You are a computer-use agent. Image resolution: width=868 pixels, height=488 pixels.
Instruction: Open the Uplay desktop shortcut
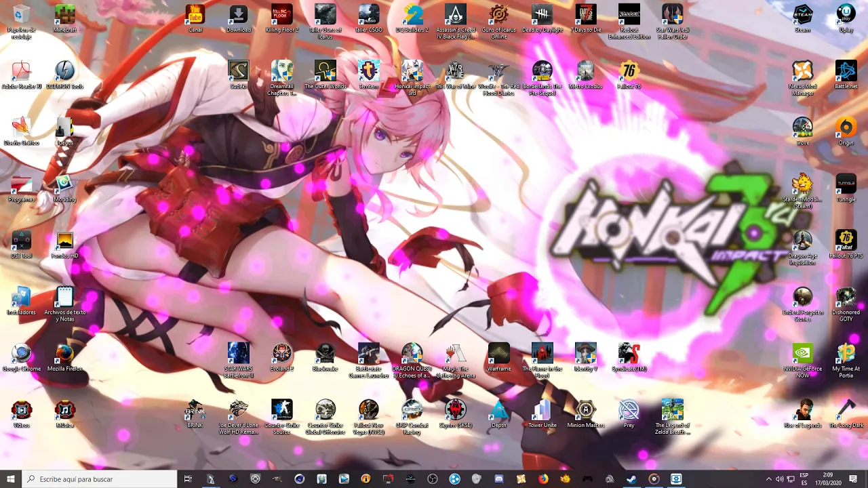pyautogui.click(x=846, y=18)
